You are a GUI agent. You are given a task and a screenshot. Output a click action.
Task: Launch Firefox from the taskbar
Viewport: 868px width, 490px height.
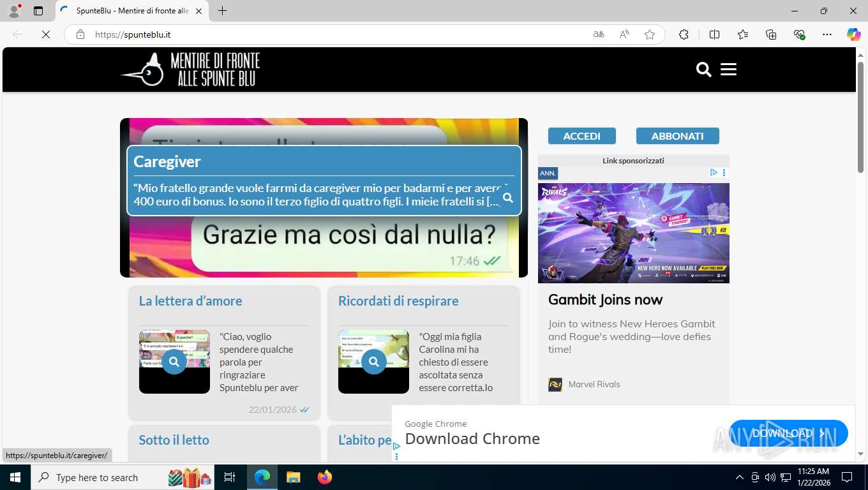coord(325,477)
